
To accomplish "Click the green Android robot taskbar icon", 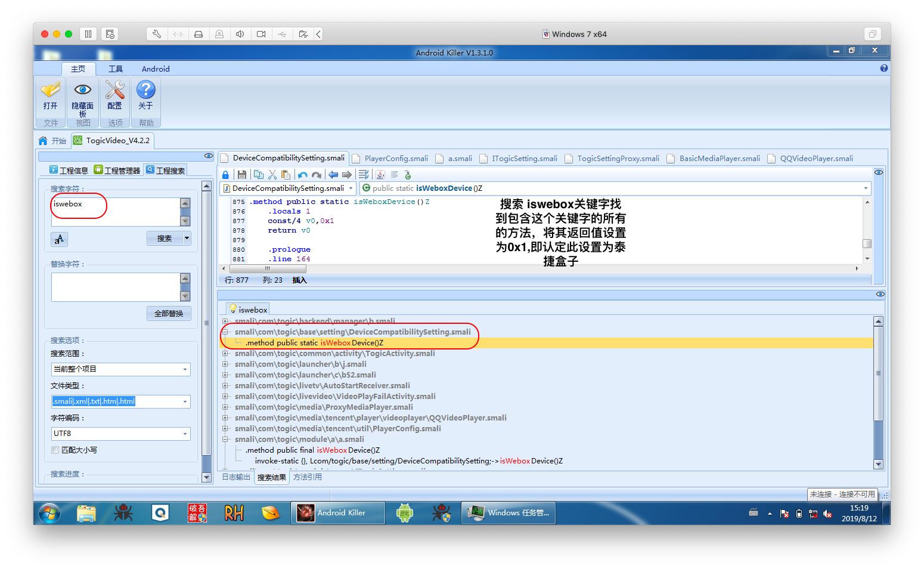I will coord(405,513).
